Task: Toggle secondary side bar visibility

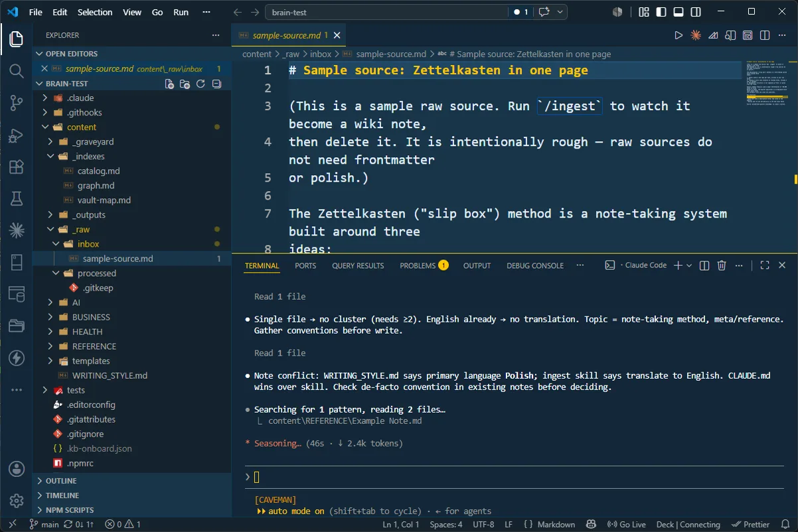Action: 696,12
